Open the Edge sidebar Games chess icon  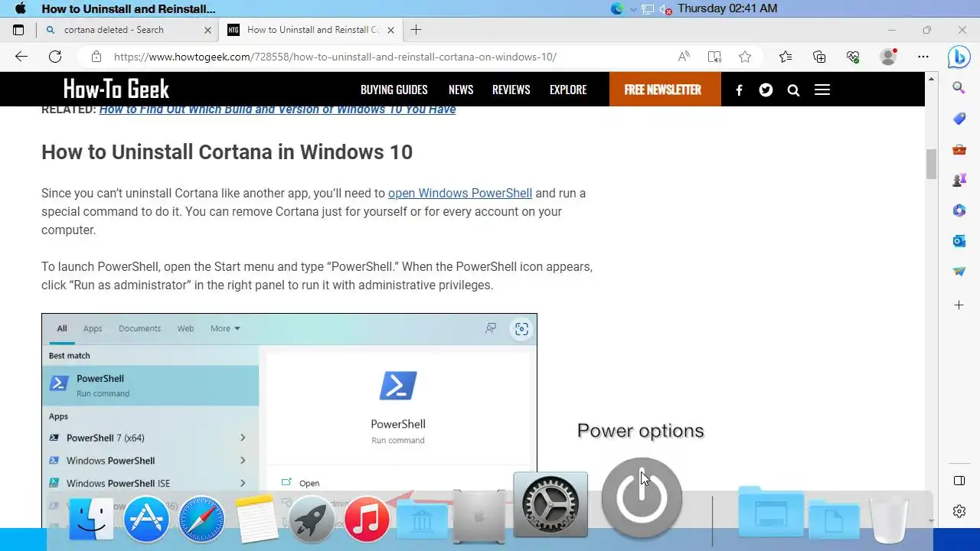(959, 180)
